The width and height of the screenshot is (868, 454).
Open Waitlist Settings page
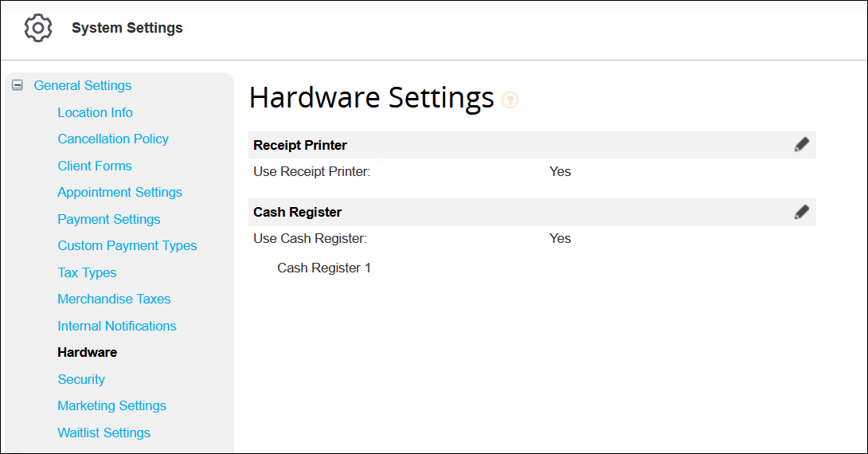click(x=104, y=432)
